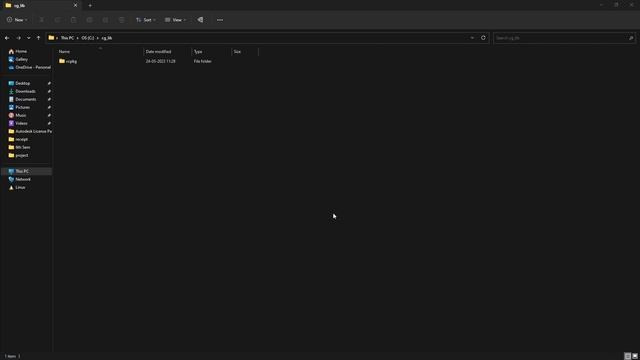Click the pin icon beside Videos
Screen dimensions: 640x360
coord(49,123)
